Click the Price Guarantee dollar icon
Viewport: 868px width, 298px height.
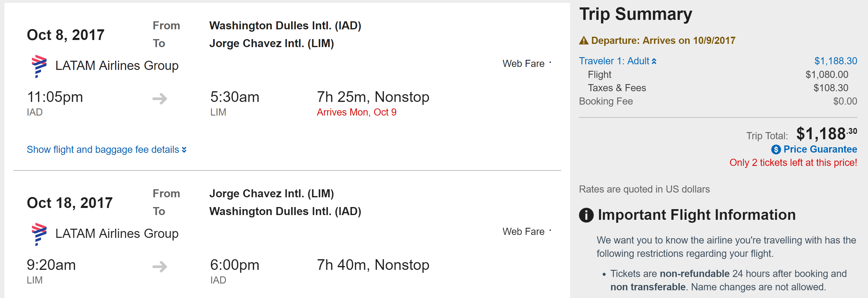(776, 149)
